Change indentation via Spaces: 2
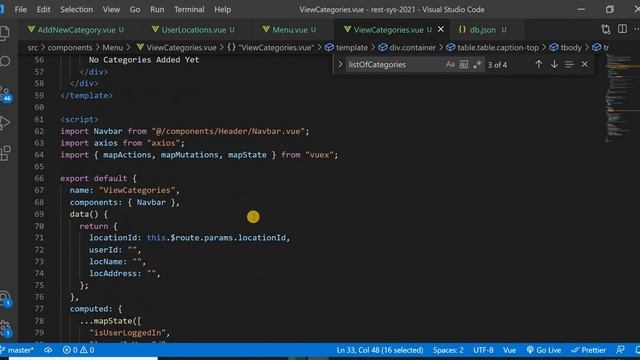640x360 pixels. point(448,350)
